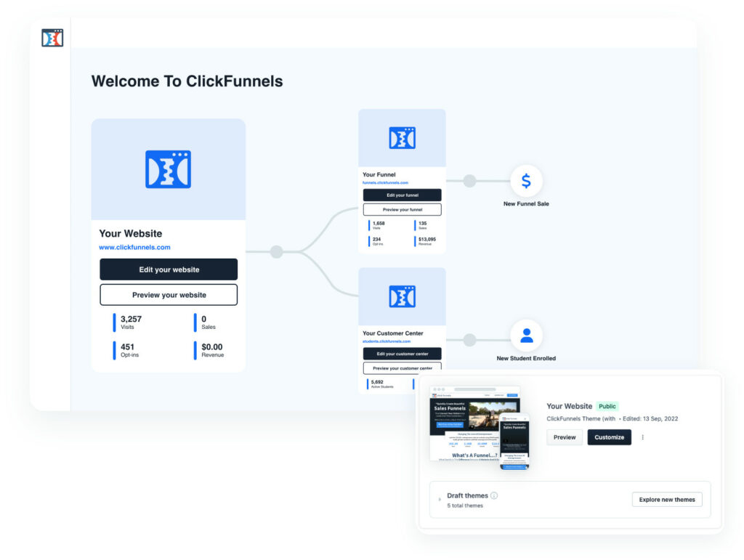Click the info icon next to Draft themes

[494, 495]
